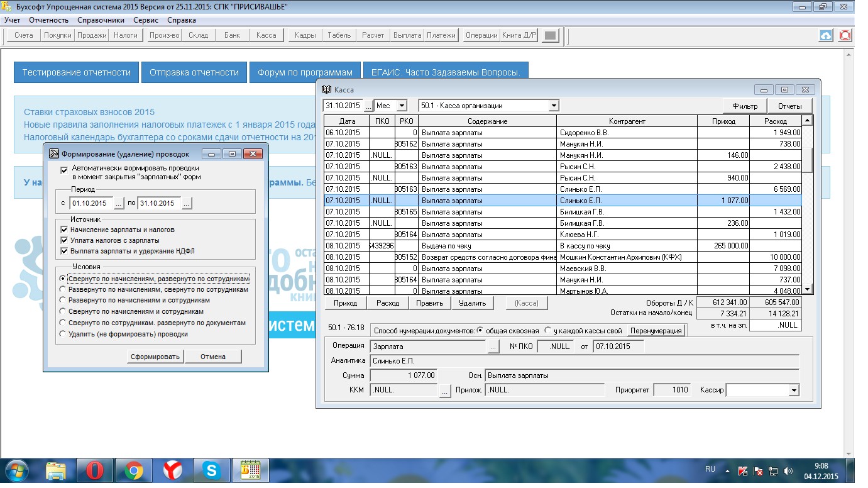This screenshot has height=488, width=868.
Task: Open Skype from the taskbar
Action: coord(211,470)
